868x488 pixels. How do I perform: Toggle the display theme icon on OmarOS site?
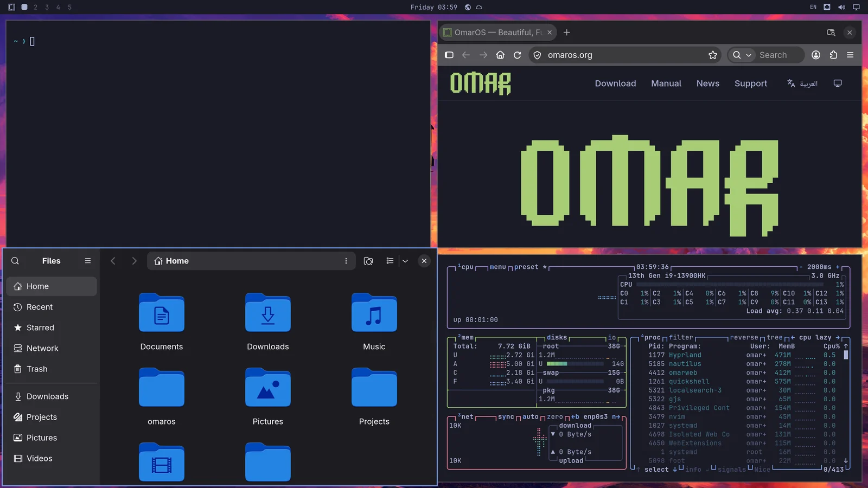(838, 84)
